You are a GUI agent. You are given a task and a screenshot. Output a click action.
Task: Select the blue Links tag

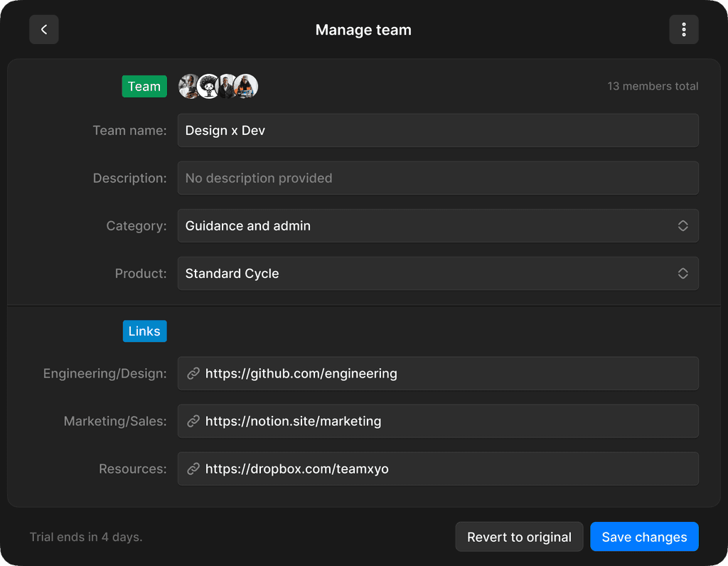point(144,331)
